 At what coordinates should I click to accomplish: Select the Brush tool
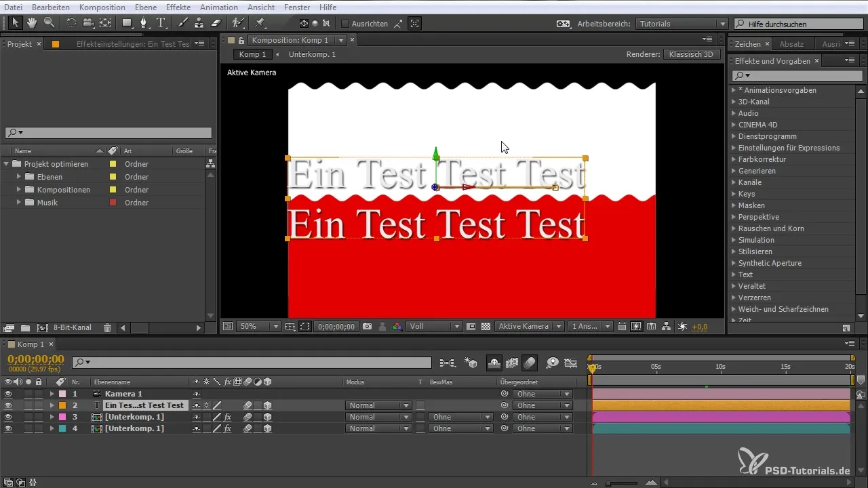point(183,23)
